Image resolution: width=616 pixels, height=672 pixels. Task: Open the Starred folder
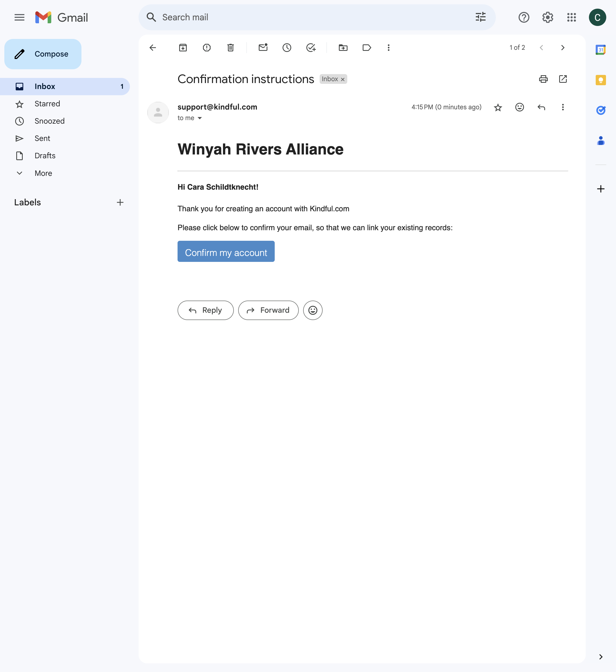(65, 104)
